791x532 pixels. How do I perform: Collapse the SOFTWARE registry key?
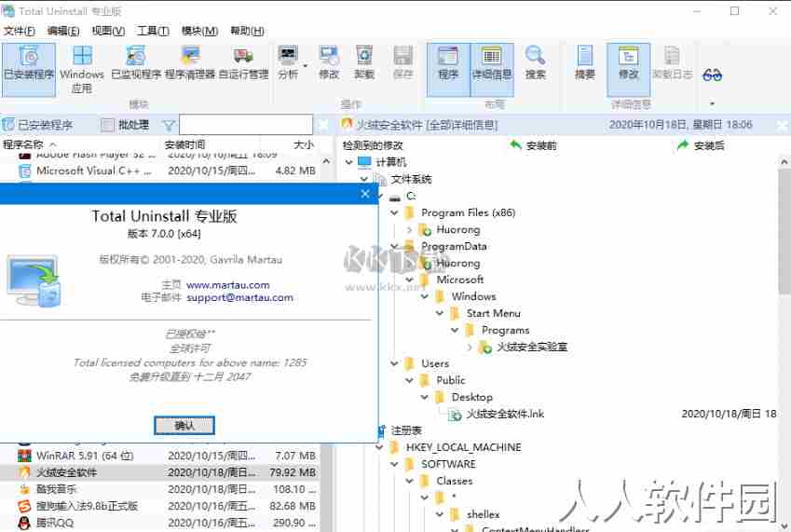(394, 464)
